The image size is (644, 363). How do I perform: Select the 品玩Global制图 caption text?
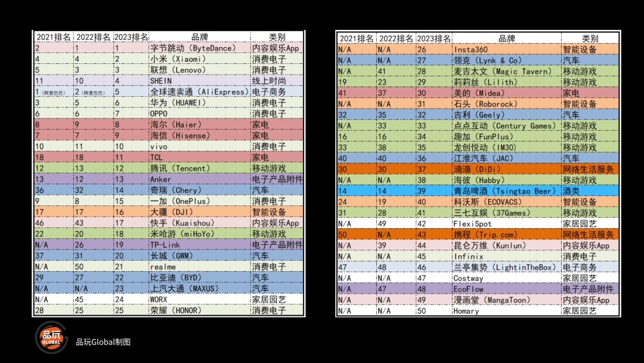click(x=103, y=342)
